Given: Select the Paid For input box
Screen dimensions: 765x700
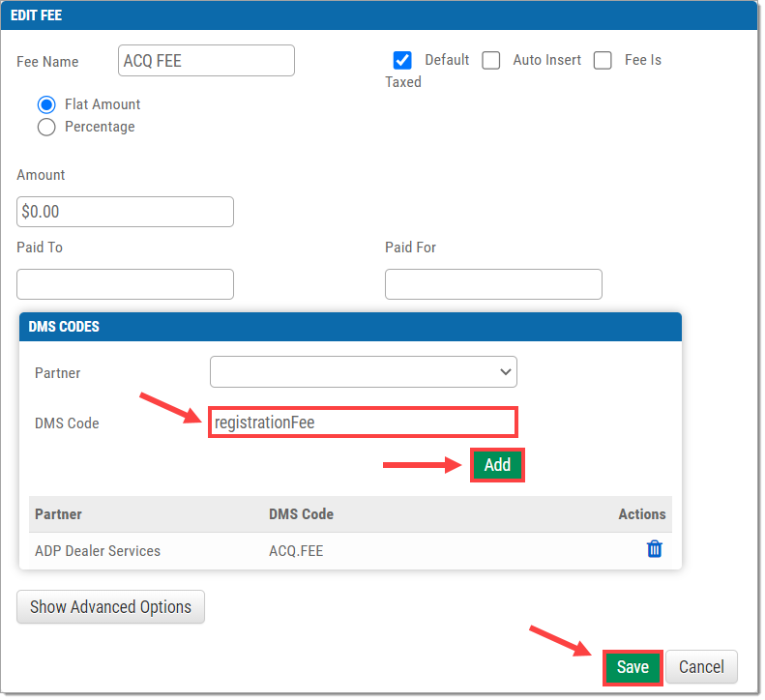Looking at the screenshot, I should [x=493, y=284].
